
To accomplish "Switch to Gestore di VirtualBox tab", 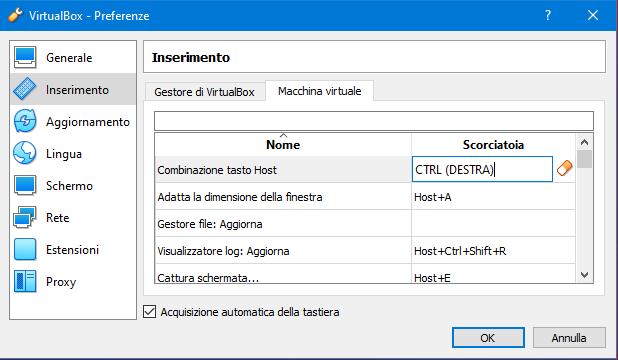I will [204, 92].
